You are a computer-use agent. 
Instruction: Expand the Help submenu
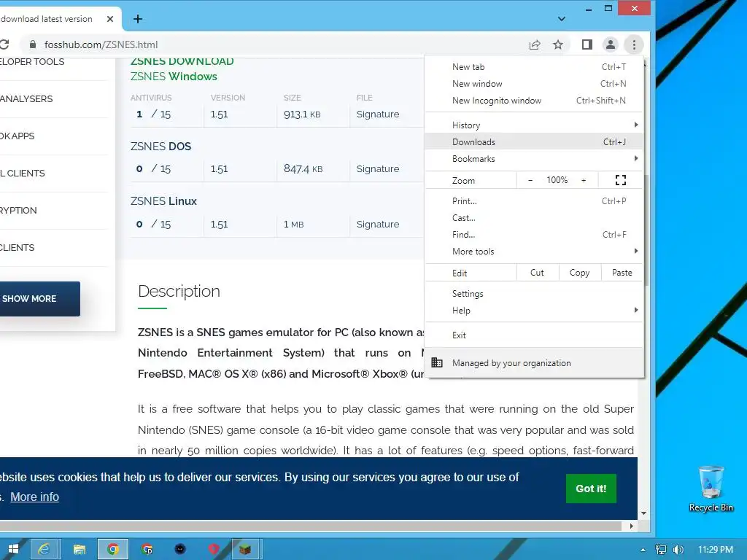[x=533, y=310]
